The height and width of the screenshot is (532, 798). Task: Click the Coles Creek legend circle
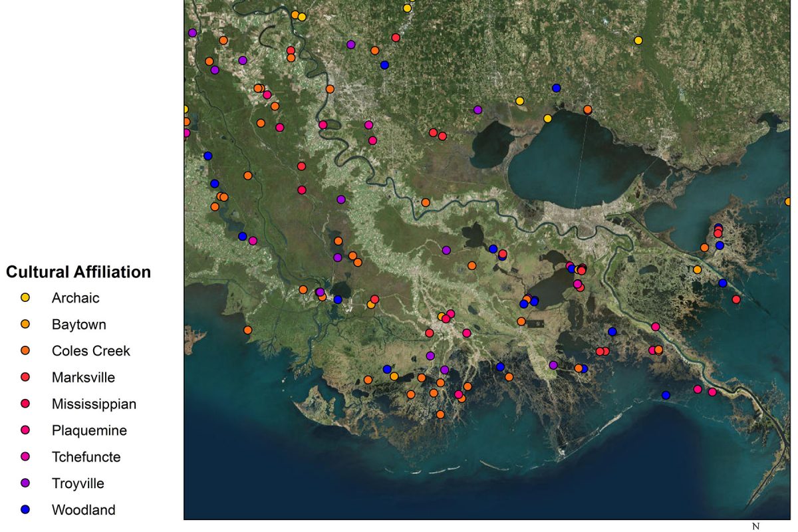[26, 350]
